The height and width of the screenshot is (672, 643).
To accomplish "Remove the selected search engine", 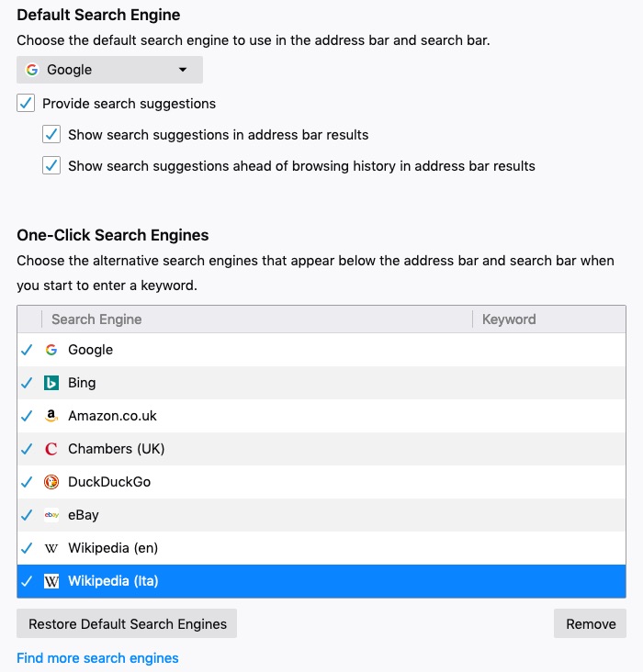I will click(x=591, y=623).
